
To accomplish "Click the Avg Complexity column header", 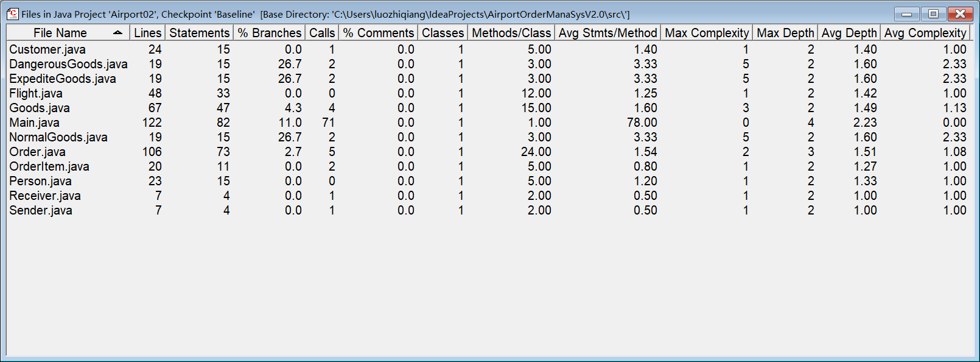I will coord(925,33).
